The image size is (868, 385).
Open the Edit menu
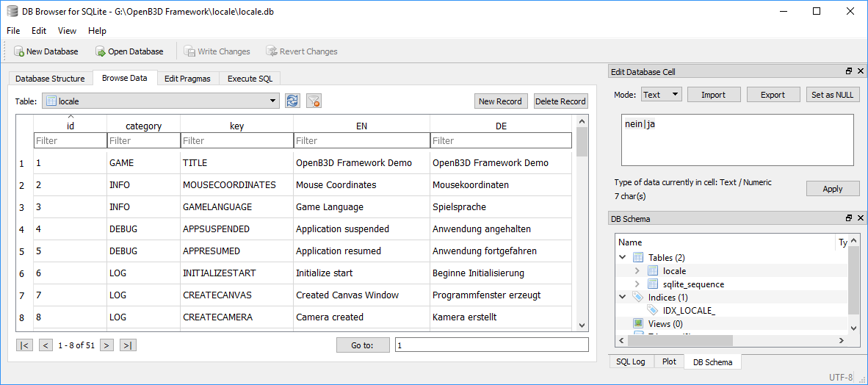39,31
